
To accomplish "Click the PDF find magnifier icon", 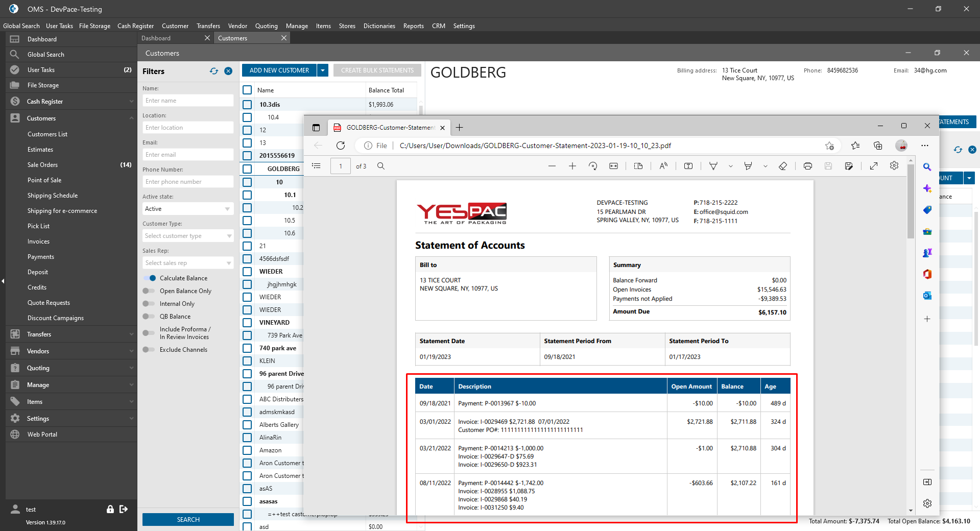I will click(x=381, y=166).
